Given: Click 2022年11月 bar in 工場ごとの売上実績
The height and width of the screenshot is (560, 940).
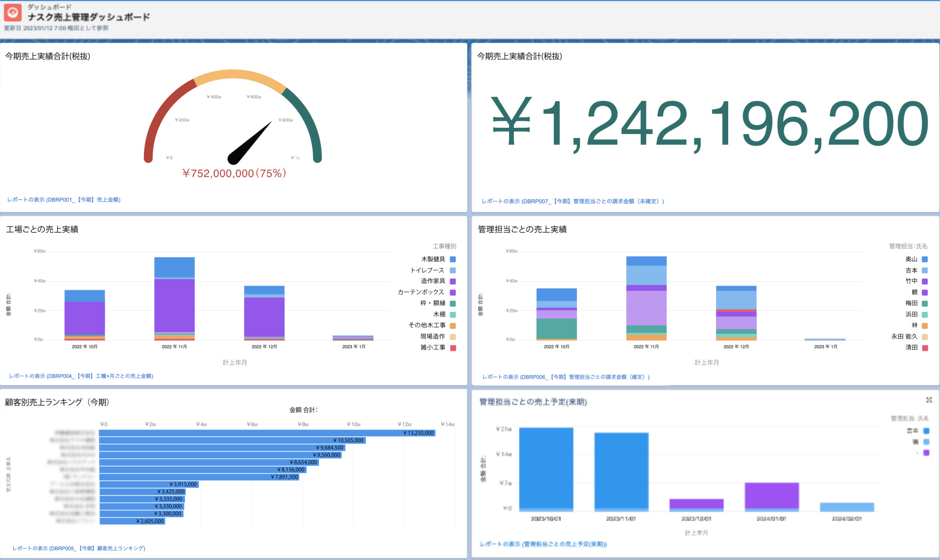Looking at the screenshot, I should coord(174,299).
